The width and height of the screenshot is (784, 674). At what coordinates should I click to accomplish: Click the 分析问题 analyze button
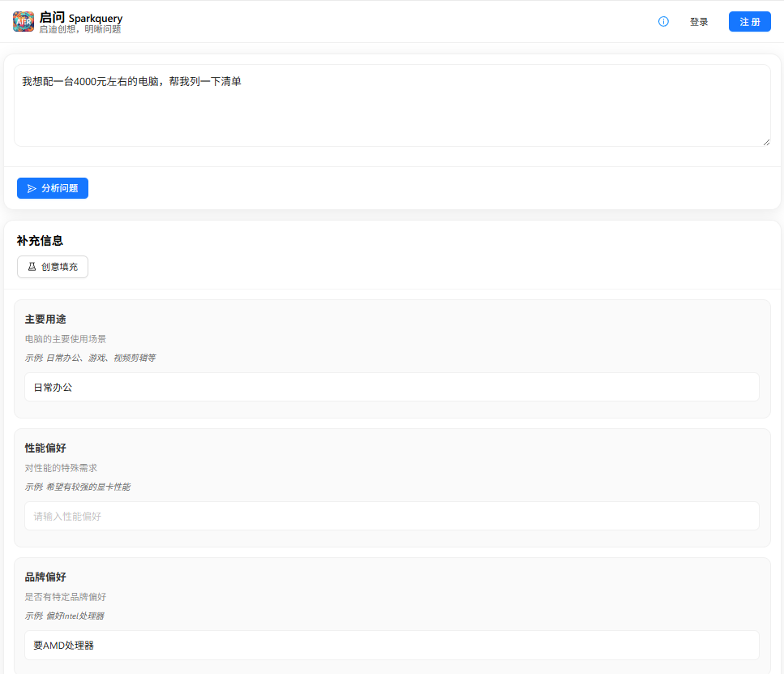(x=53, y=188)
